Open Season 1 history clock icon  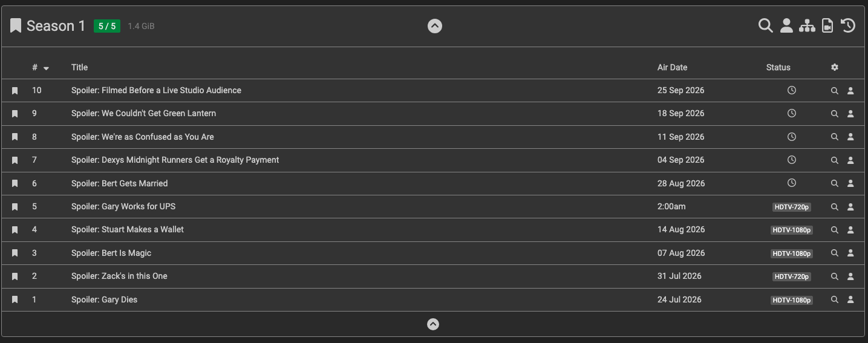(848, 25)
